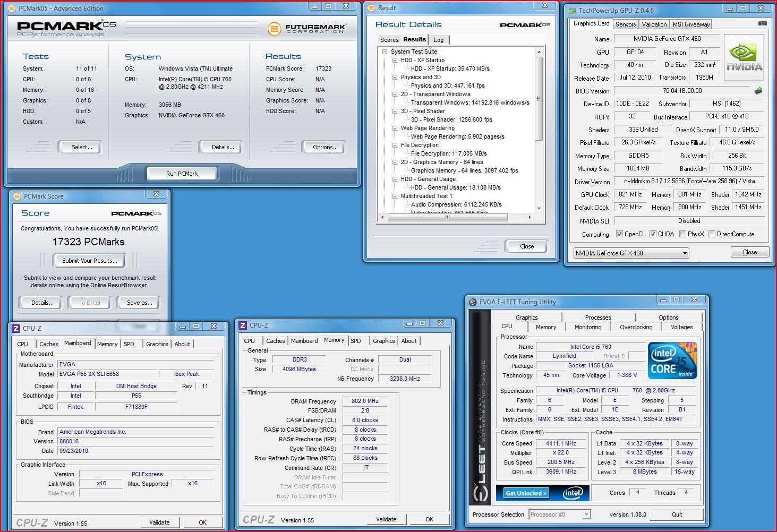Click the PCMark Score window title icon
The width and height of the screenshot is (777, 532).
point(17,196)
